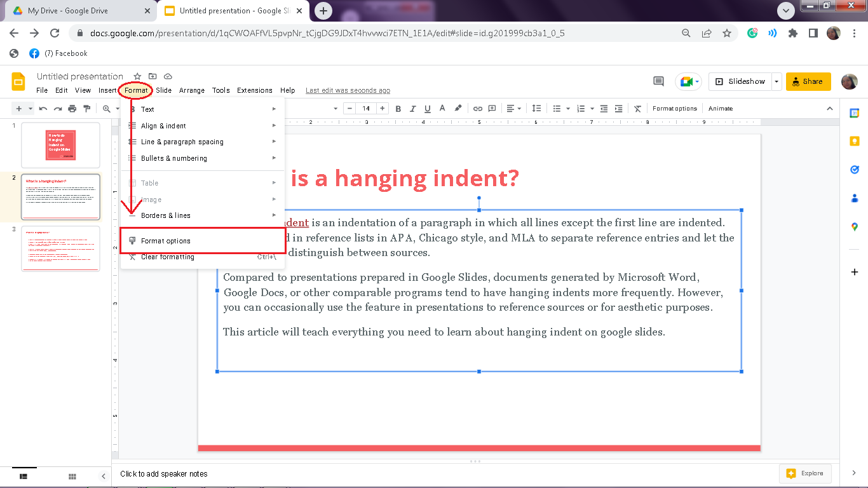
Task: Decrease indent of the paragraph
Action: 604,109
